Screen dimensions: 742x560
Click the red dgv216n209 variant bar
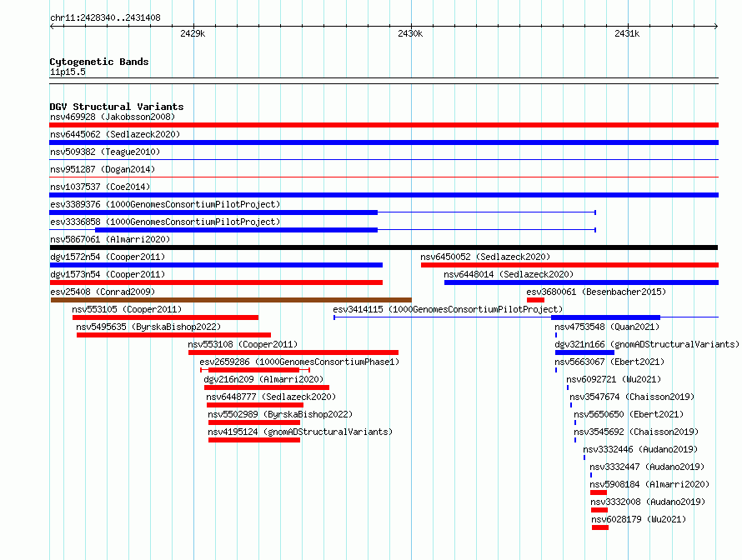[267, 387]
